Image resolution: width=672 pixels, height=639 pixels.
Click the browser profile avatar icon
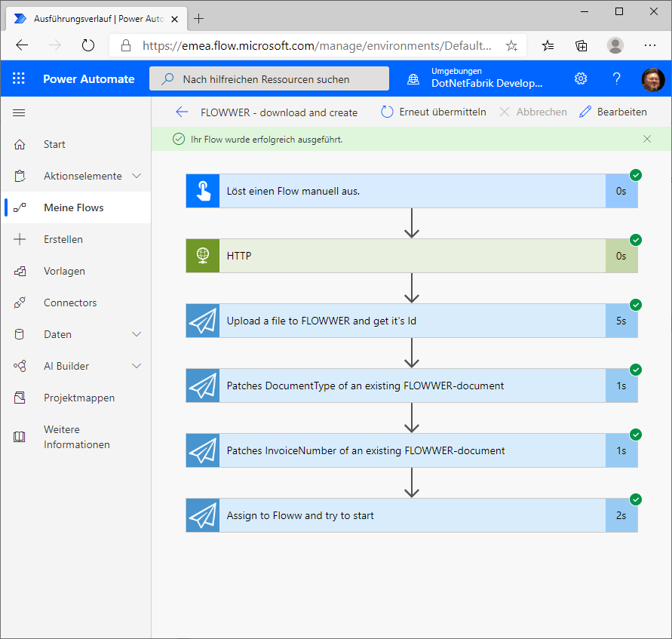coord(615,45)
